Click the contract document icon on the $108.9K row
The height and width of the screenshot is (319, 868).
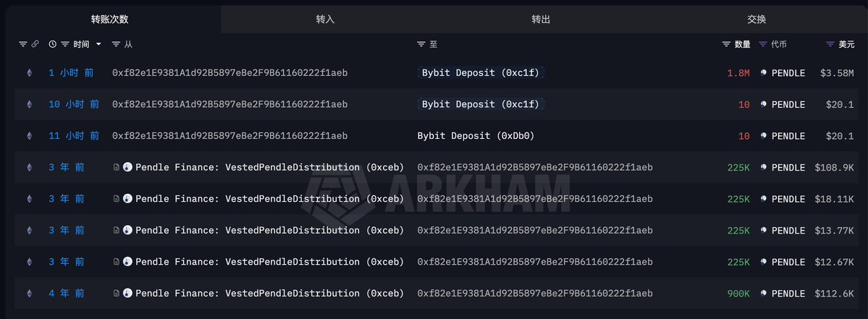tap(116, 168)
